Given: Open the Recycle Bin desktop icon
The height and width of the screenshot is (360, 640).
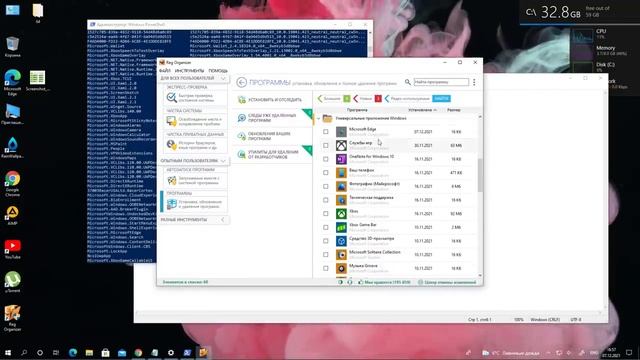Looking at the screenshot, I should point(12,47).
